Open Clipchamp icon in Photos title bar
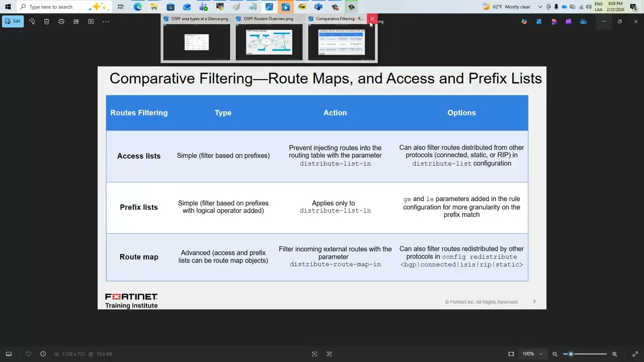644x362 pixels. coord(569,22)
